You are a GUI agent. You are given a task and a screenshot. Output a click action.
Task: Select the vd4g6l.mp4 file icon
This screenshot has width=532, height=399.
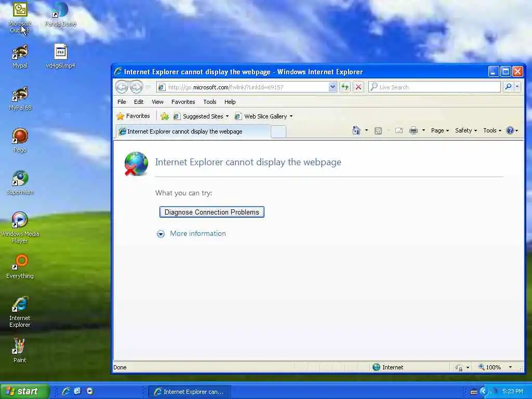(60, 56)
